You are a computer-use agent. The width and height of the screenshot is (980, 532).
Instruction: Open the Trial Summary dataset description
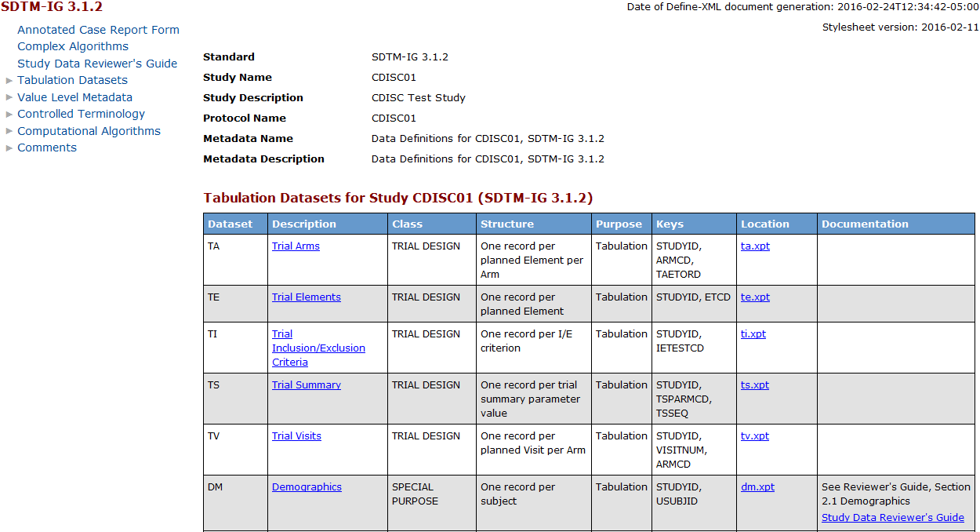(306, 384)
